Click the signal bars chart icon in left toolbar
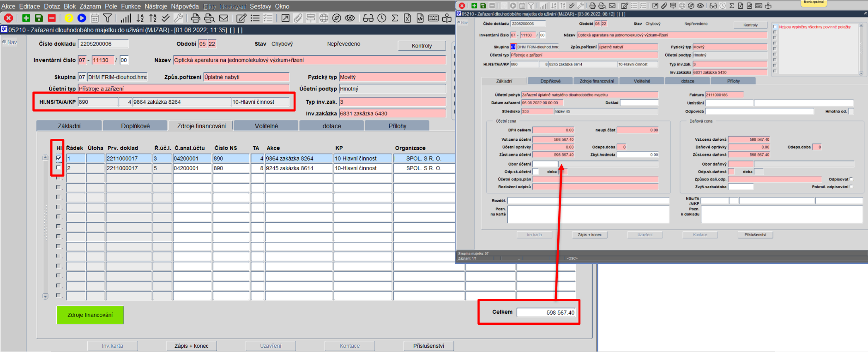Image resolution: width=868 pixels, height=352 pixels. click(126, 18)
